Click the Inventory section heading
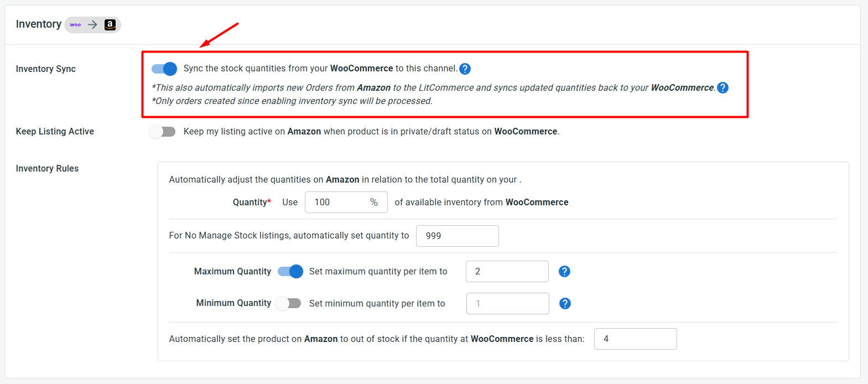Screen dimensions: 868x384 (x=39, y=24)
